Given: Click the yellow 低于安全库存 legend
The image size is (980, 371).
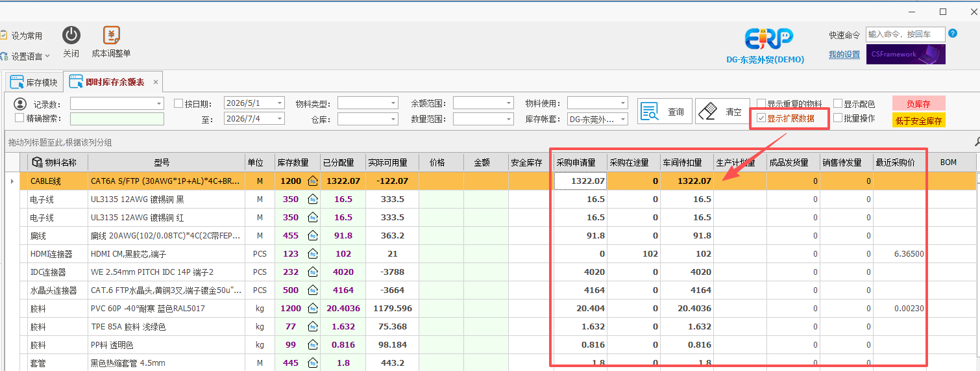Looking at the screenshot, I should click(x=918, y=120).
